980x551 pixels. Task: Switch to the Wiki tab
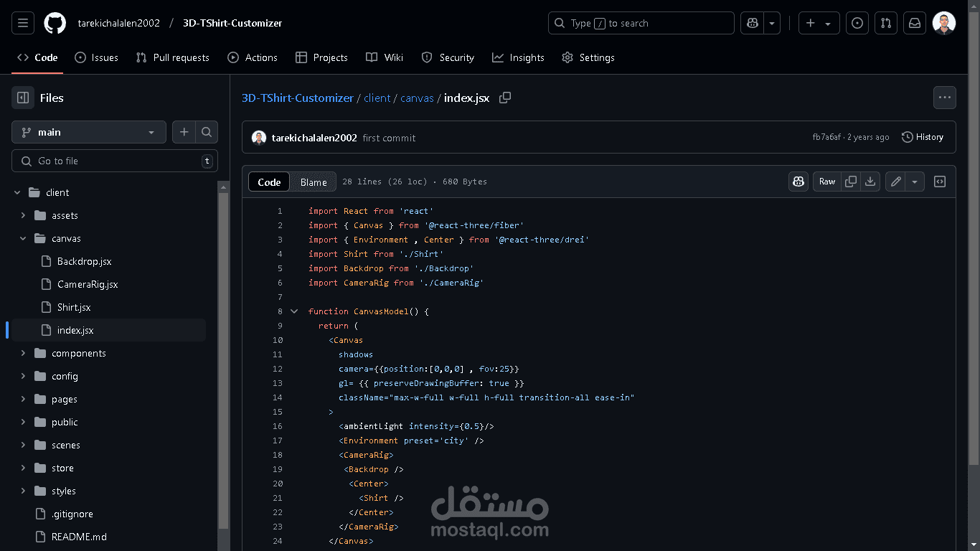pos(385,57)
